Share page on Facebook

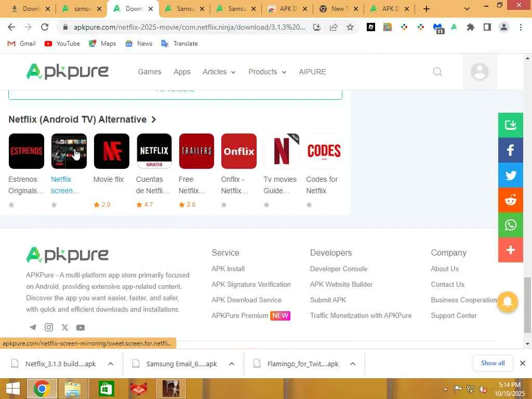pos(510,150)
